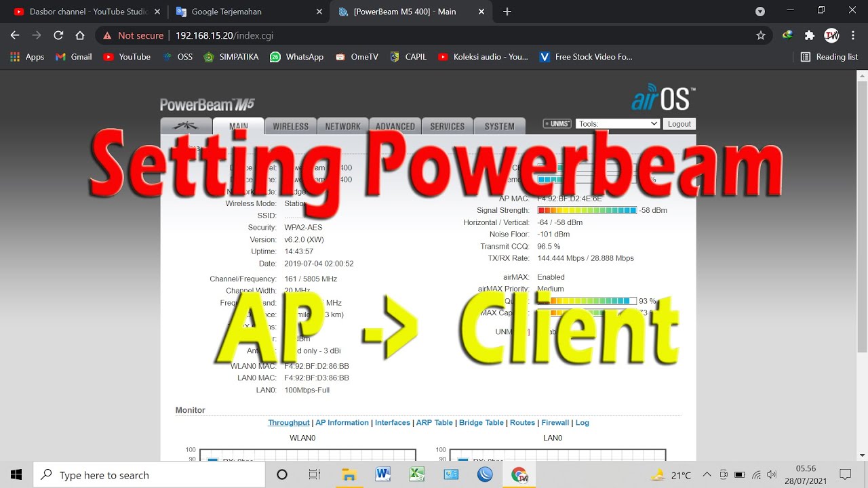Open the Windows Start menu

point(16,474)
